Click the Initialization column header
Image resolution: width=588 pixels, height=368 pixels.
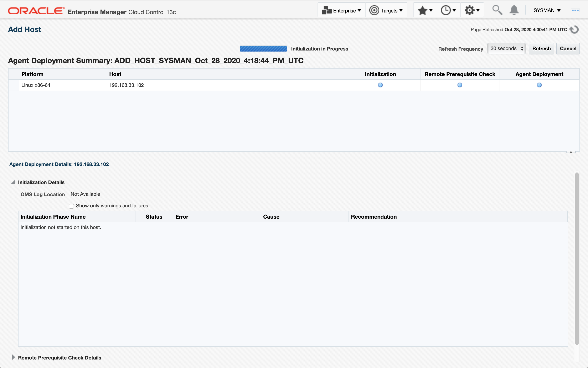tap(380, 74)
